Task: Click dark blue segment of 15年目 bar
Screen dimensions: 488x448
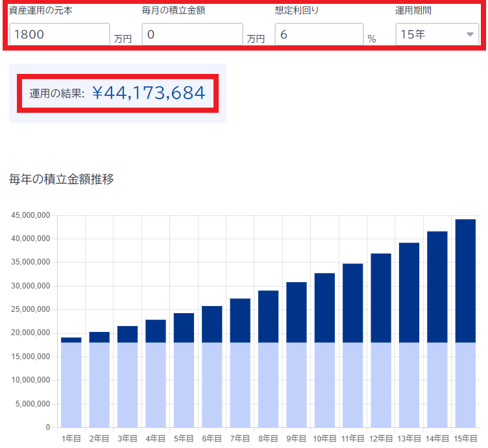Action: pos(465,280)
